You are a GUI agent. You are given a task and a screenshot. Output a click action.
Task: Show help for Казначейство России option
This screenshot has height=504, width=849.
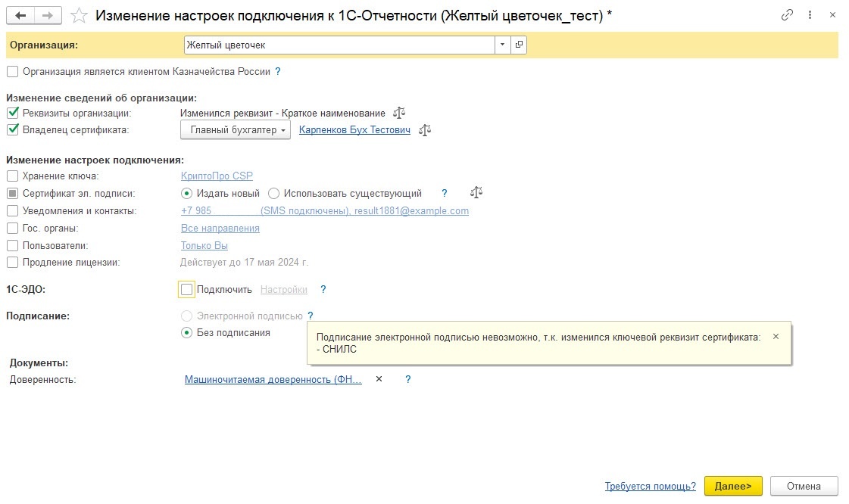click(x=278, y=71)
